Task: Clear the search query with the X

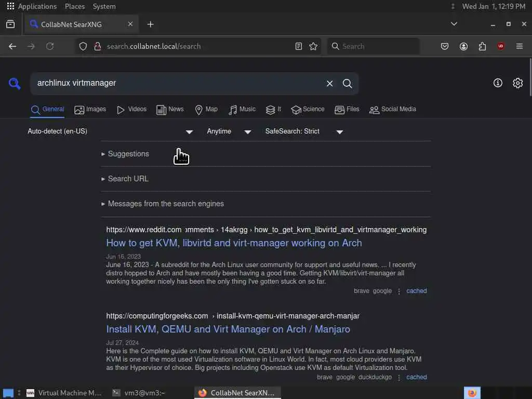Action: pyautogui.click(x=329, y=84)
